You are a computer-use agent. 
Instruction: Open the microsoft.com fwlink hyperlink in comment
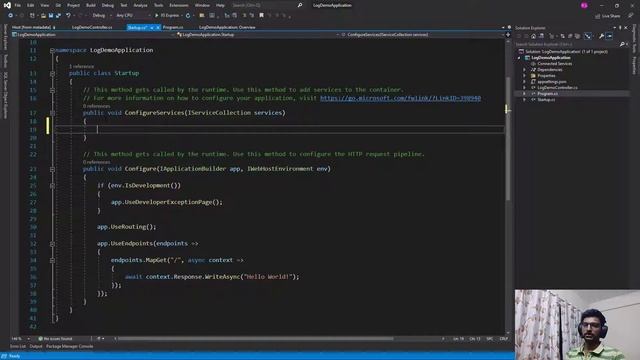400,98
